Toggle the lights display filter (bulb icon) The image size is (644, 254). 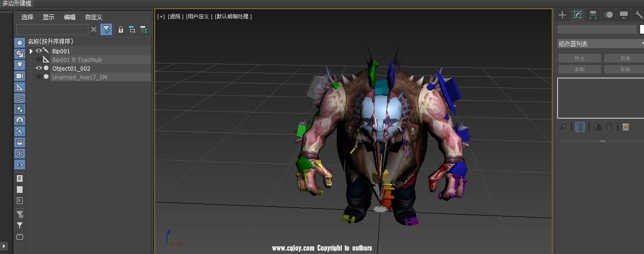20,65
